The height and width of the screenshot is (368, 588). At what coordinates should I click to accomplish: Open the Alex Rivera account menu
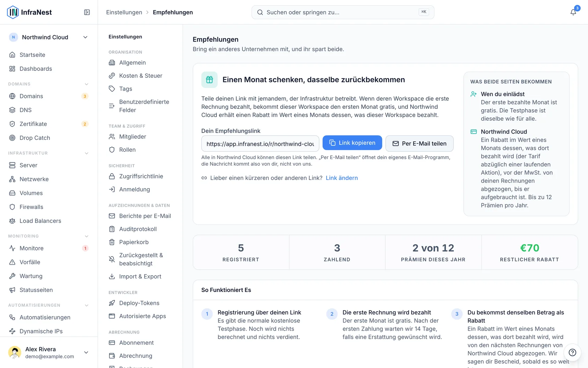(49, 352)
